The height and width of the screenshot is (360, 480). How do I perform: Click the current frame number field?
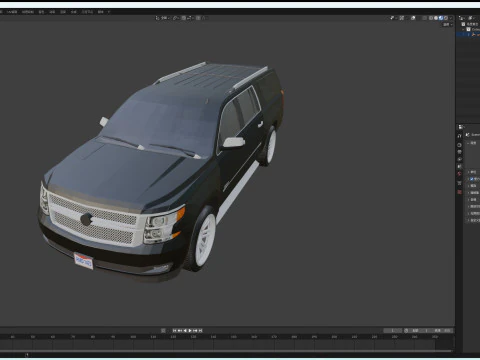point(393,331)
